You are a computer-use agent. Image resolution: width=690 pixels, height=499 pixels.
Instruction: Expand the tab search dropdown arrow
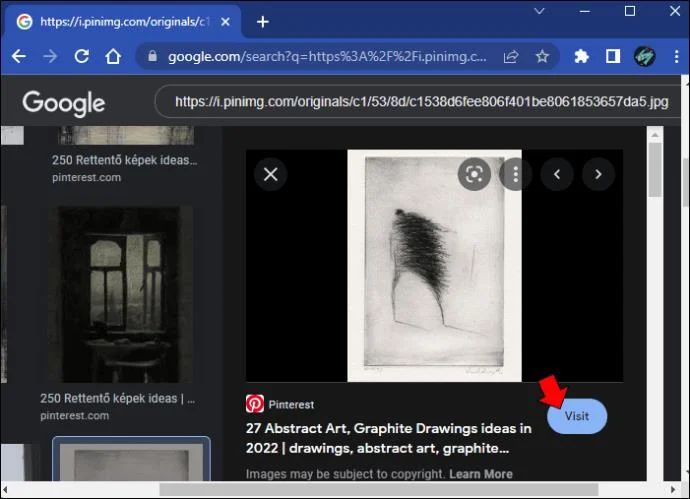pos(540,11)
